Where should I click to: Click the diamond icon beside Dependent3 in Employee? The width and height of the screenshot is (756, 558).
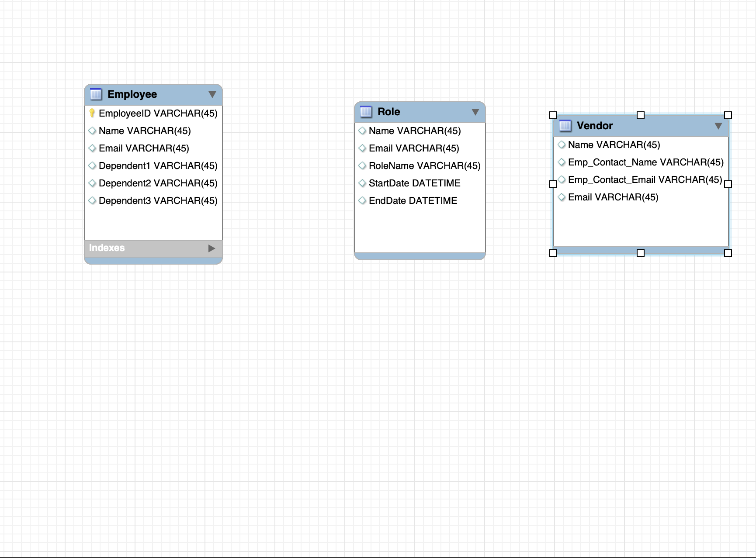92,200
